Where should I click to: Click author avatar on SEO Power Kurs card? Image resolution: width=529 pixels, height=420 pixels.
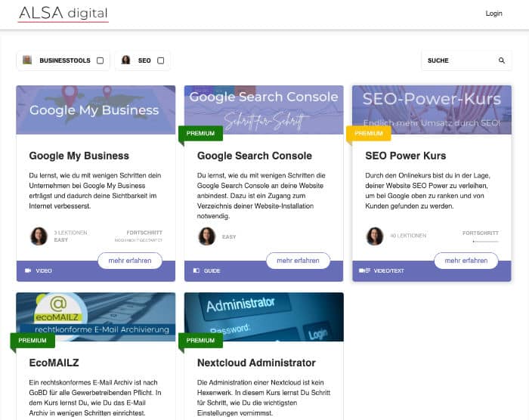[375, 236]
